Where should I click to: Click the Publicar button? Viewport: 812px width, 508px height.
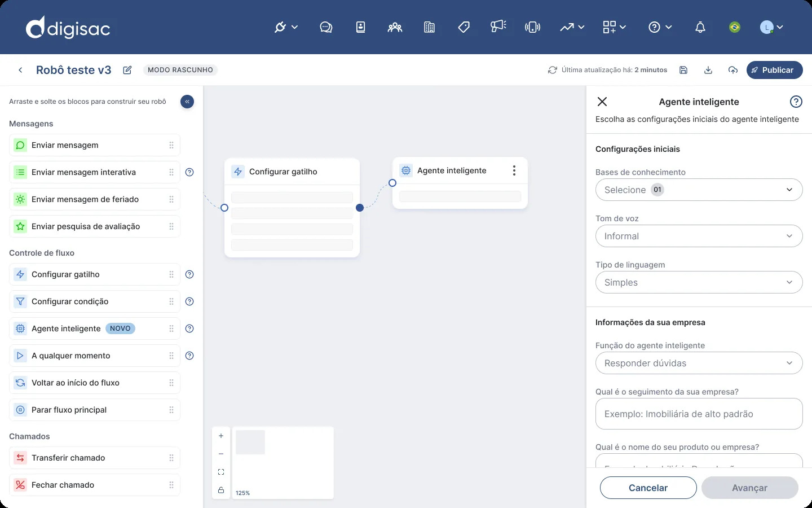coord(775,70)
